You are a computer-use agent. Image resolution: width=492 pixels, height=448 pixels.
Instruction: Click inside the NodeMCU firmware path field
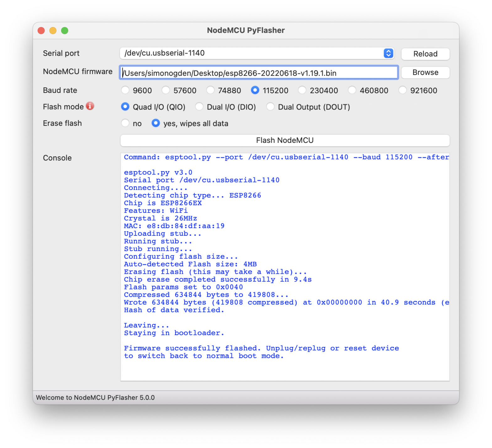pyautogui.click(x=259, y=73)
